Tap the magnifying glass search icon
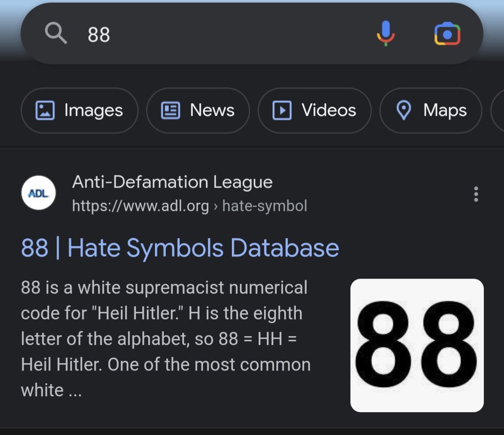Image resolution: width=504 pixels, height=435 pixels. coord(56,33)
